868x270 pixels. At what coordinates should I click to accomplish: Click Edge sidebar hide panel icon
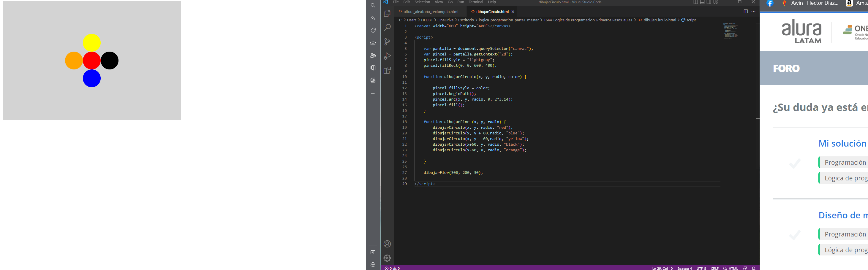pyautogui.click(x=373, y=252)
